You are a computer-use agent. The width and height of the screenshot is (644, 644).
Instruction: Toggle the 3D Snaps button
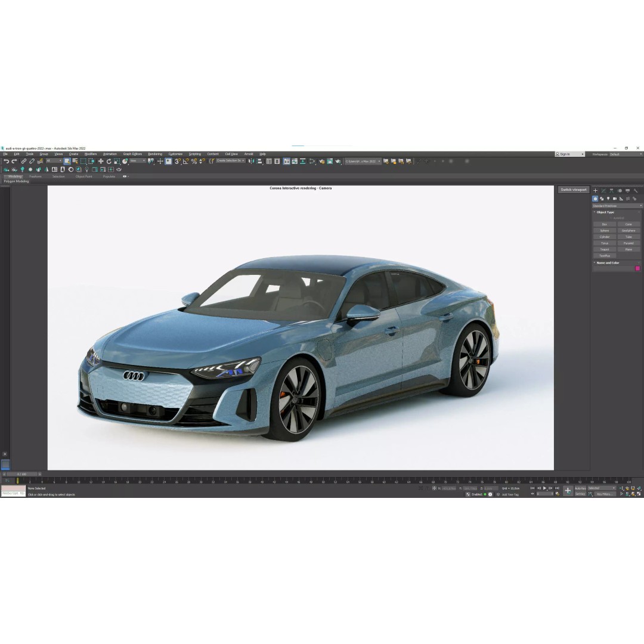[178, 162]
